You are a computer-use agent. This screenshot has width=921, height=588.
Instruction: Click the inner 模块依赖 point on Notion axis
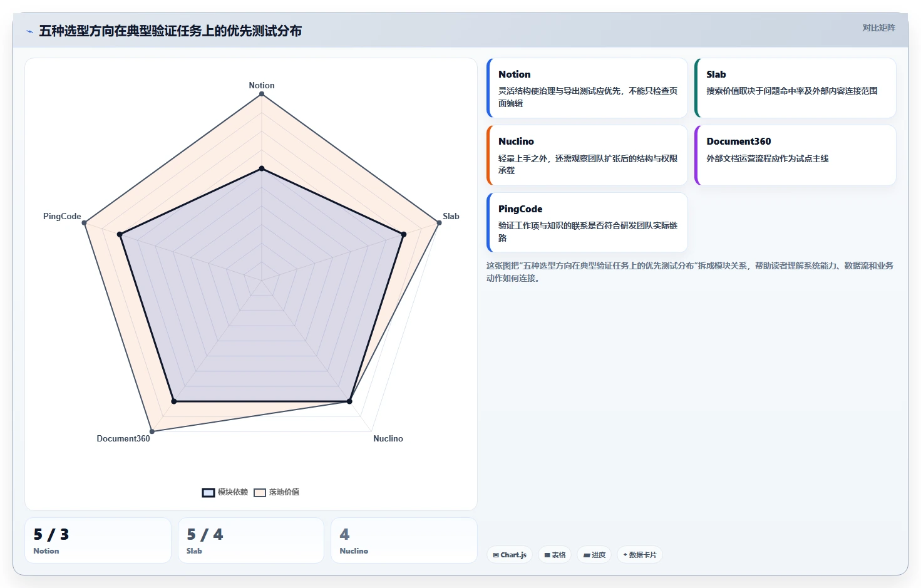[262, 168]
